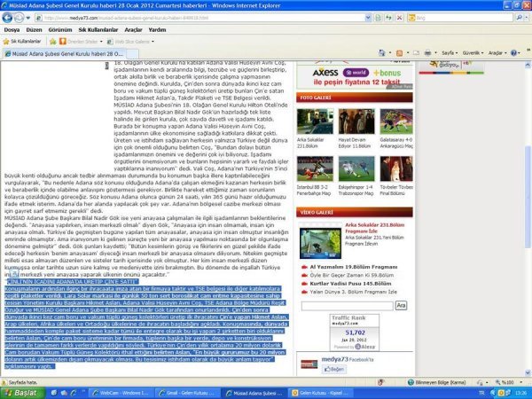Click the Alexa Traffic Rank widget
The height and width of the screenshot is (399, 532).
coord(354,332)
